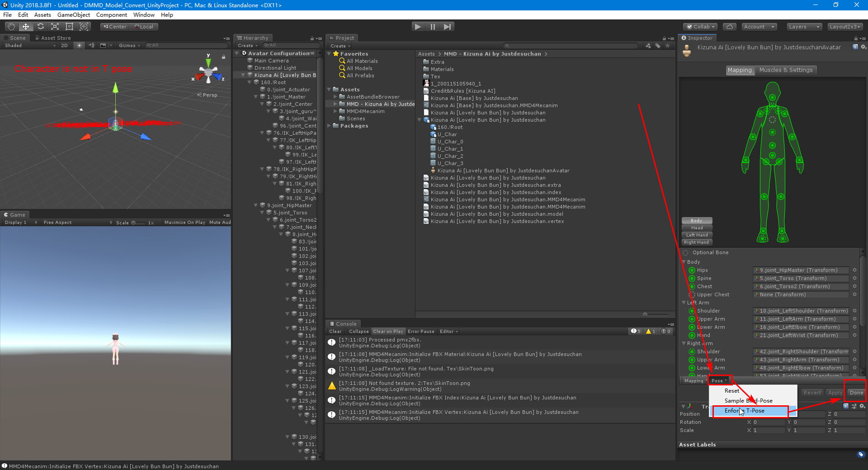
Task: Select the Scale tool
Action: point(55,26)
